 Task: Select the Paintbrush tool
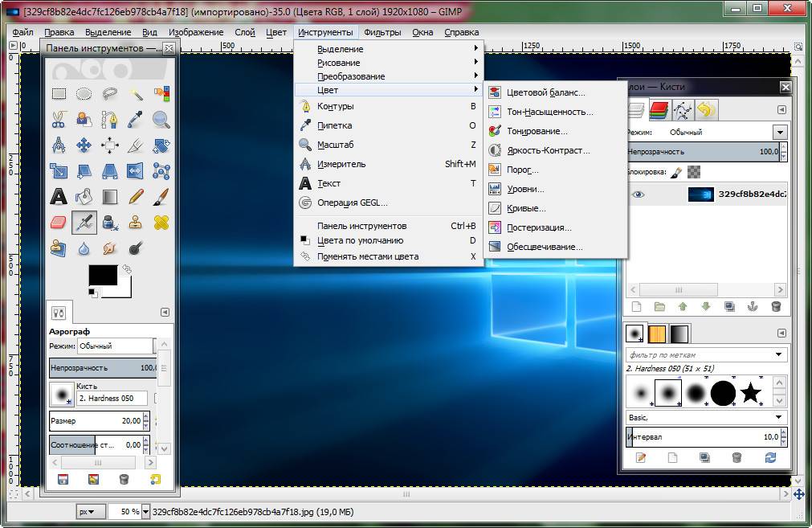pos(161,197)
